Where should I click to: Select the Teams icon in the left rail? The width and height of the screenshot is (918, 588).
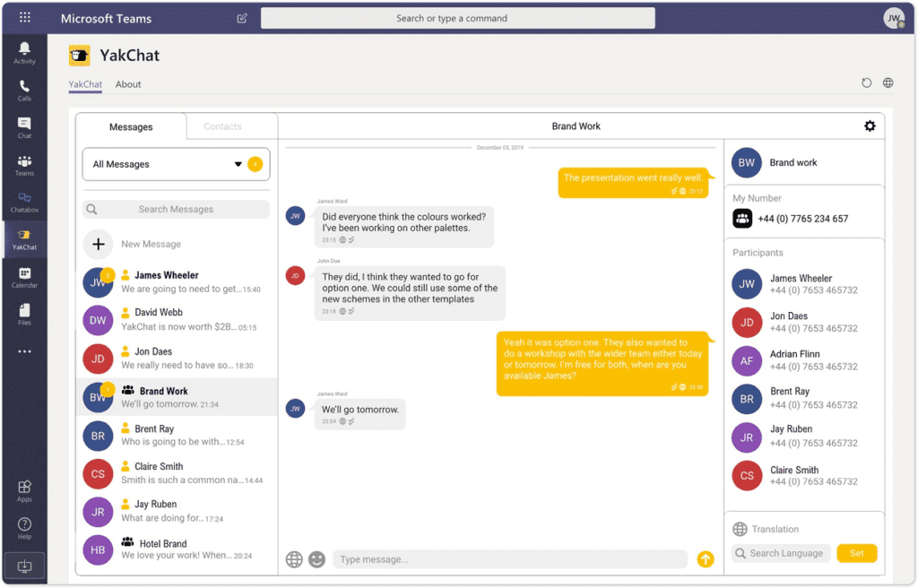pyautogui.click(x=24, y=162)
